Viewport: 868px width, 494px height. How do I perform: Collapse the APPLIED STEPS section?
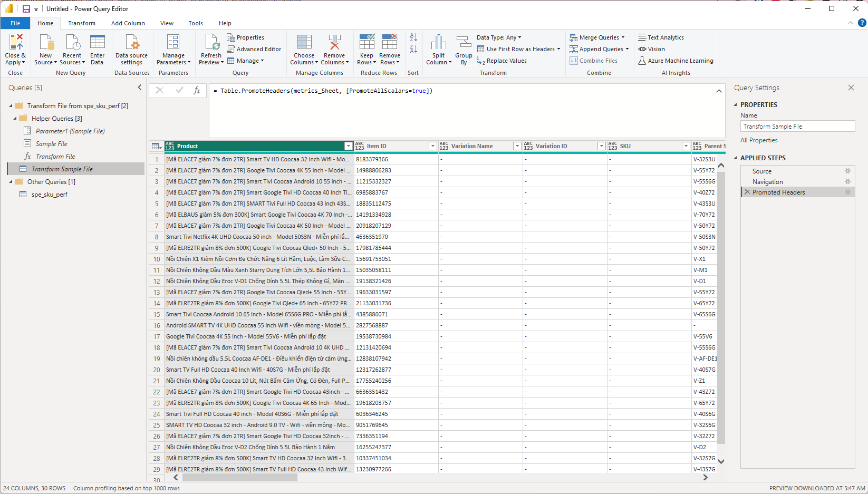pyautogui.click(x=736, y=158)
